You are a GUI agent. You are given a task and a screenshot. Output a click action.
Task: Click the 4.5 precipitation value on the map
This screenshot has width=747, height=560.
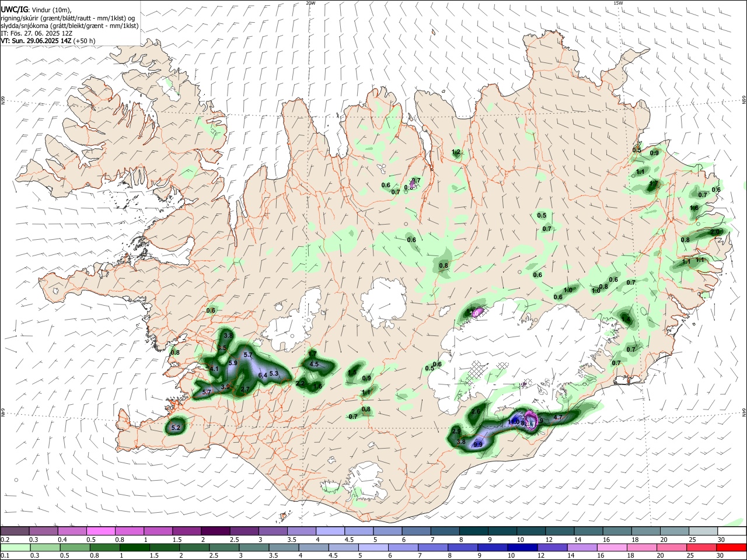[x=314, y=364]
